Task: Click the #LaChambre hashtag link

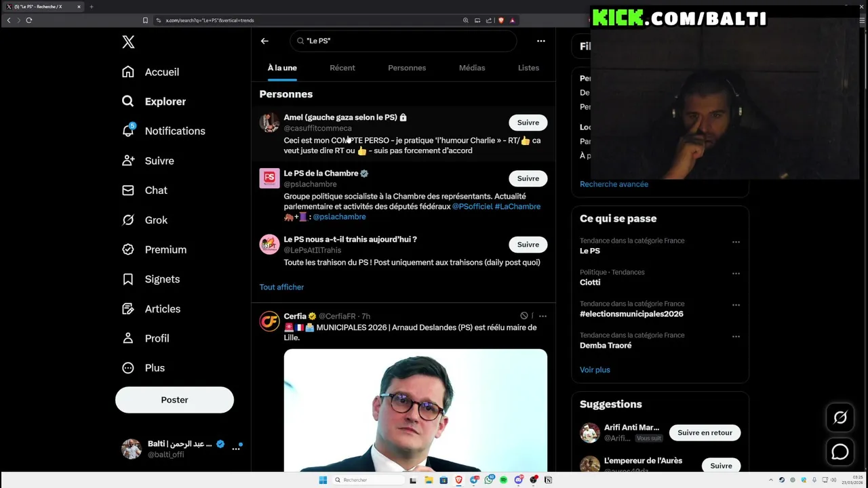Action: (x=517, y=207)
